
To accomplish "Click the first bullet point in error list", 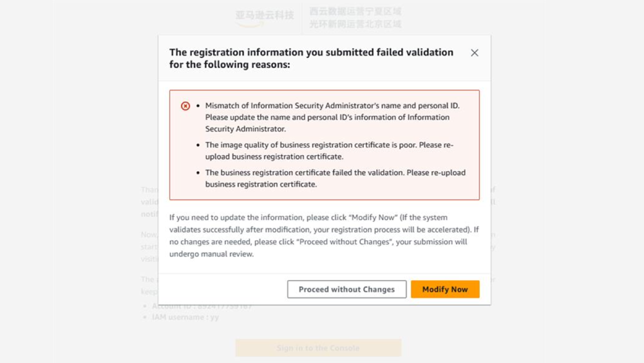I will (198, 106).
